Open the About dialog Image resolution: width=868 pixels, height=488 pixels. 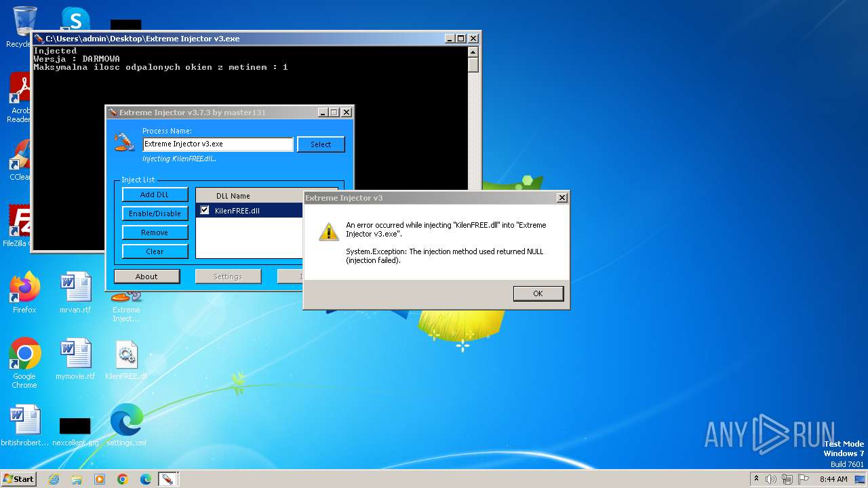tap(146, 277)
